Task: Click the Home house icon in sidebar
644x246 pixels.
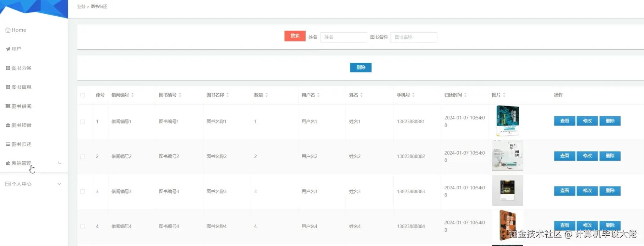Action: (8, 30)
